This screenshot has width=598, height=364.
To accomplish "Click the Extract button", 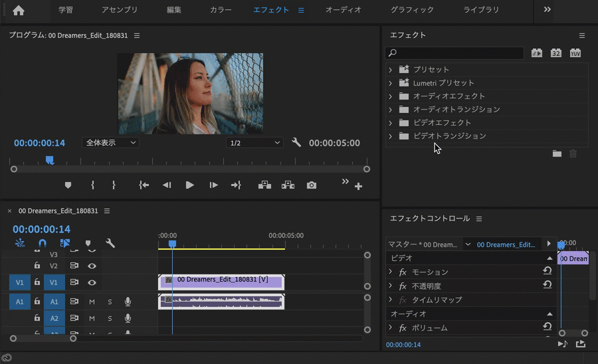I will 288,185.
